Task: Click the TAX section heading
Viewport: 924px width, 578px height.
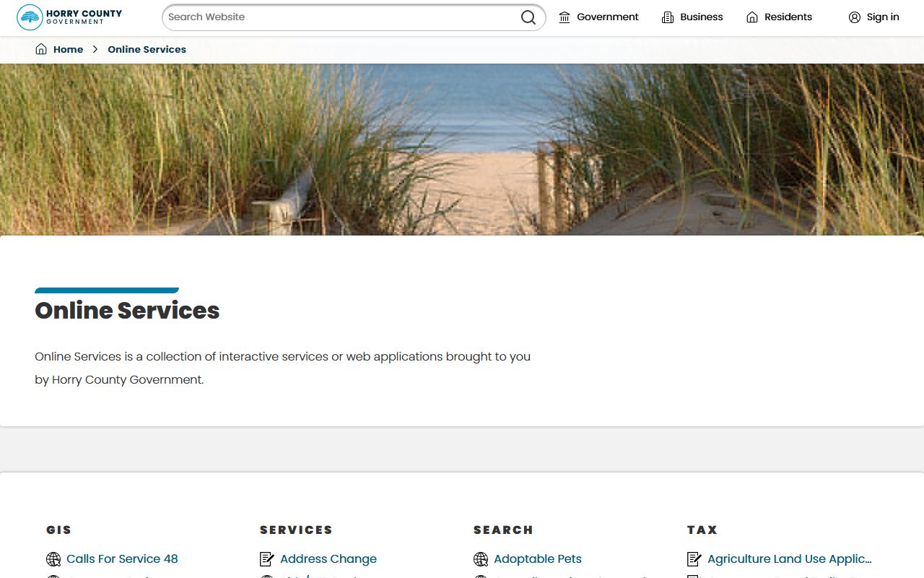Action: (702, 530)
